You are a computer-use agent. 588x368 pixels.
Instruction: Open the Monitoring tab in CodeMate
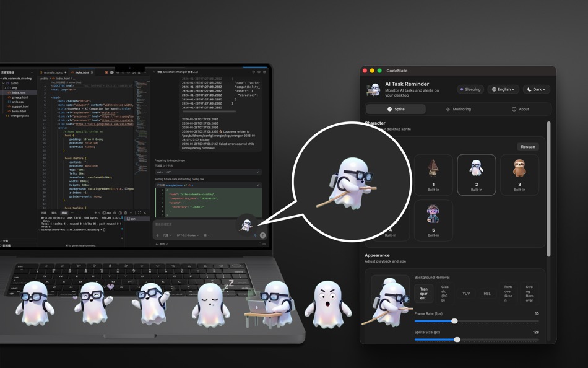458,109
